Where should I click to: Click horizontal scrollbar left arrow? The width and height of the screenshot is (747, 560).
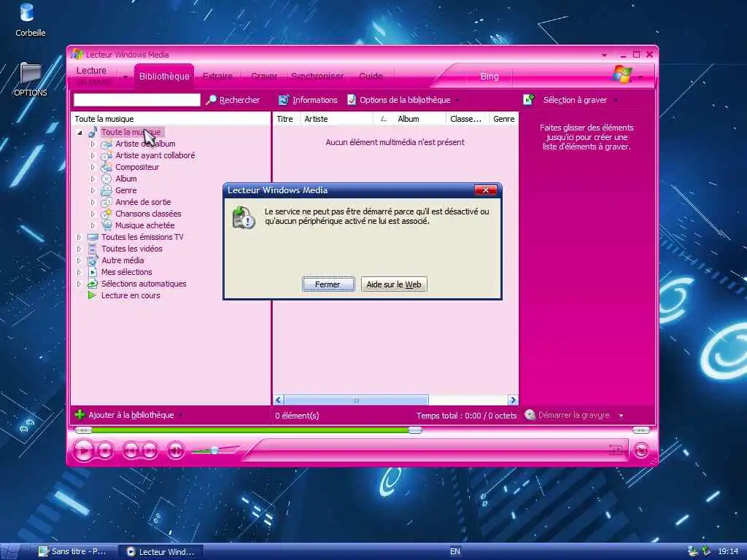(278, 400)
